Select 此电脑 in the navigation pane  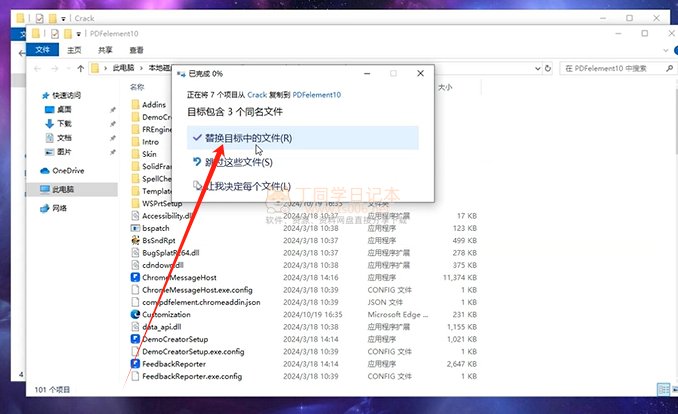coord(64,189)
